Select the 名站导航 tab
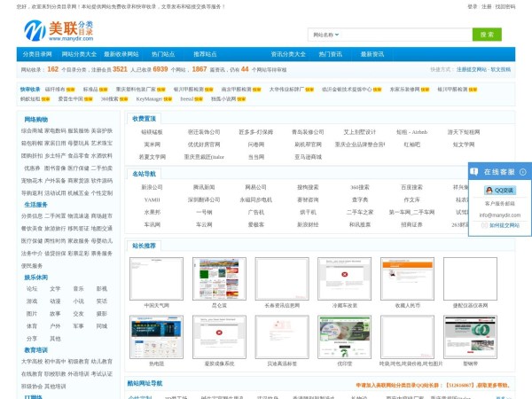The image size is (532, 399). coord(144,174)
